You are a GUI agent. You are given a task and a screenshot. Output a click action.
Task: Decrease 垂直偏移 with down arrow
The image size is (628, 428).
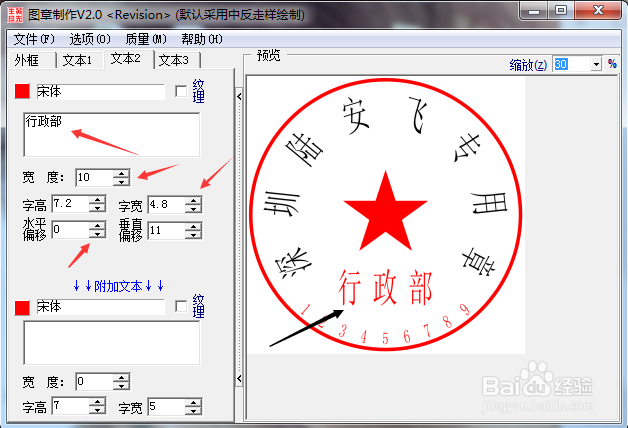point(193,235)
